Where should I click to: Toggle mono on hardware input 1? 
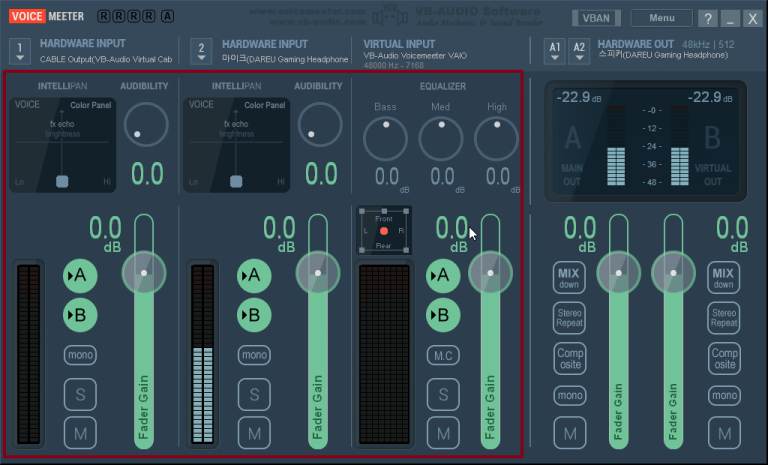pyautogui.click(x=80, y=355)
